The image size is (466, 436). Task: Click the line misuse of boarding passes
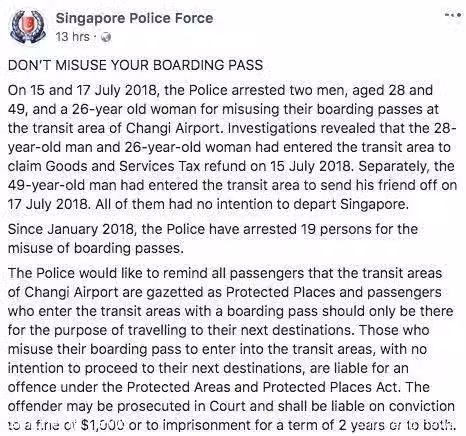[x=96, y=249]
